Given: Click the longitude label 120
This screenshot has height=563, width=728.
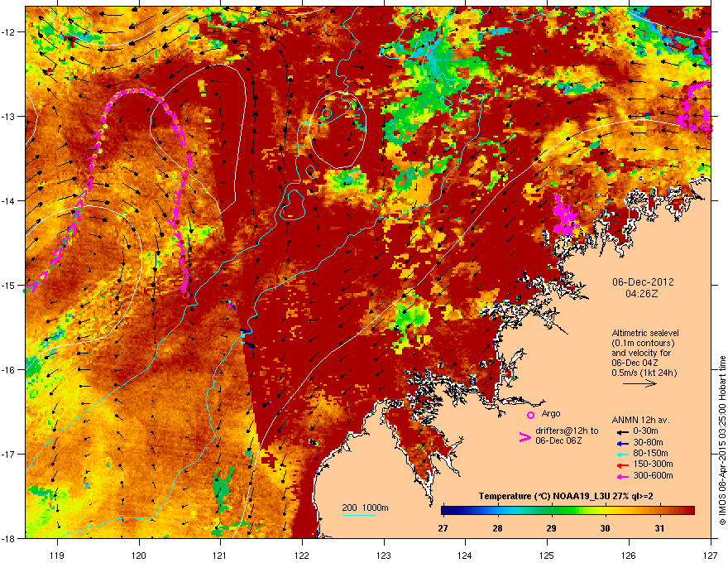Looking at the screenshot, I should point(139,555).
